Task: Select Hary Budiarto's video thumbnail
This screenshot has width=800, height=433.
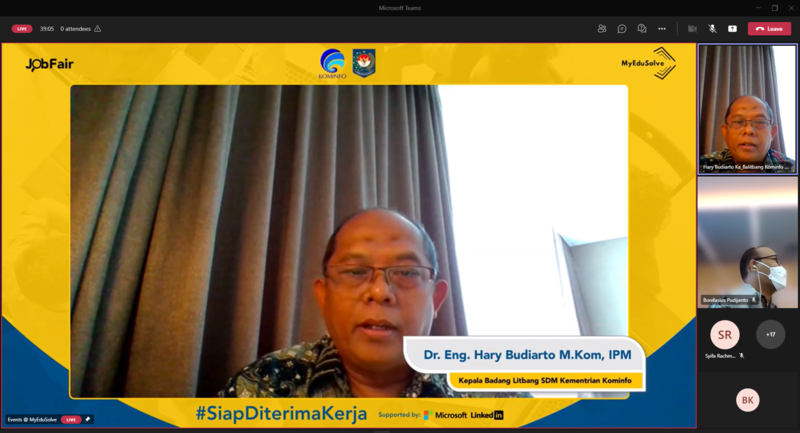Action: click(x=747, y=110)
